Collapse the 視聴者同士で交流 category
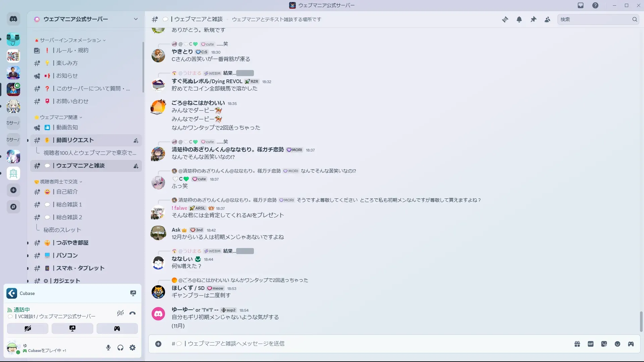This screenshot has height=362, width=644. tap(59, 182)
